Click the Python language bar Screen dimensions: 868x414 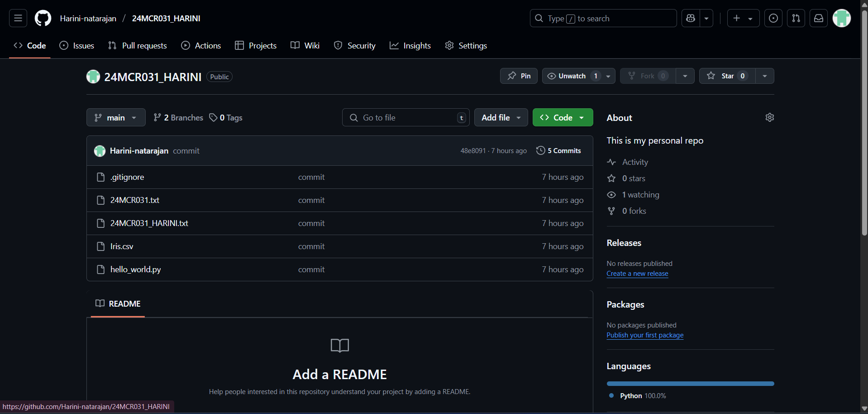[x=691, y=384]
